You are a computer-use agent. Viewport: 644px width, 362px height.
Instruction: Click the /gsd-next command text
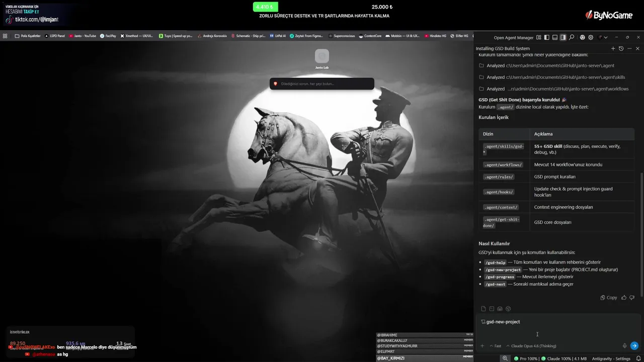496,285
